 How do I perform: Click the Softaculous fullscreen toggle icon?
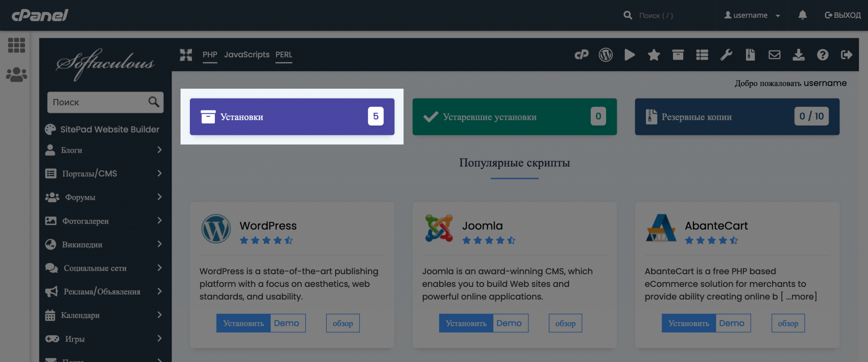coord(186,55)
